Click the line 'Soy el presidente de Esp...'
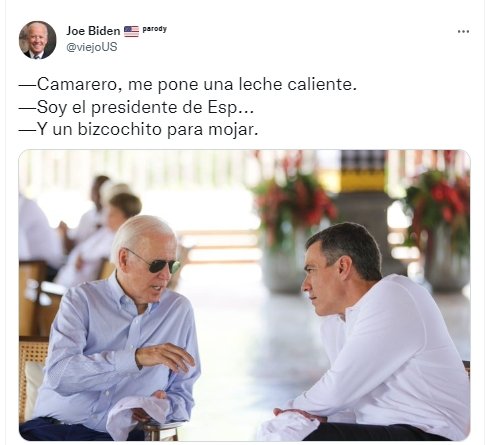 [136, 107]
